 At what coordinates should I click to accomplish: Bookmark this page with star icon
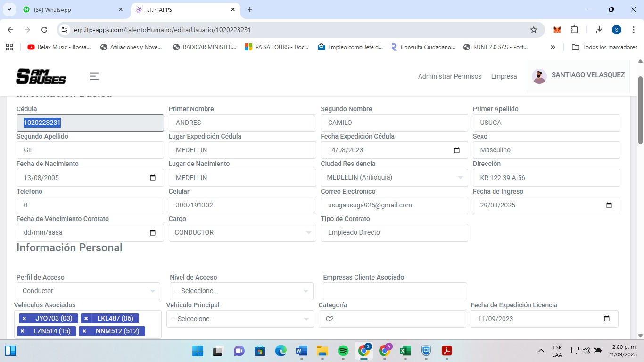tap(534, 30)
